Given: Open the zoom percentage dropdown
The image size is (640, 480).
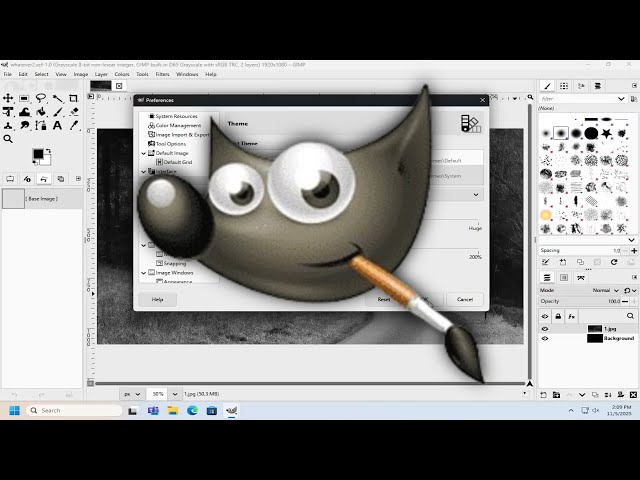Looking at the screenshot, I should pos(175,394).
